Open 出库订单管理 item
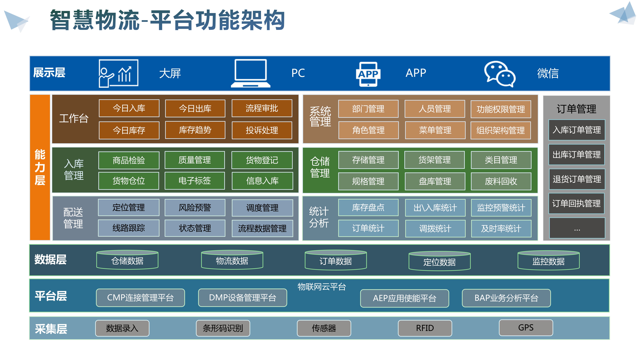The height and width of the screenshot is (362, 644). pos(576,155)
